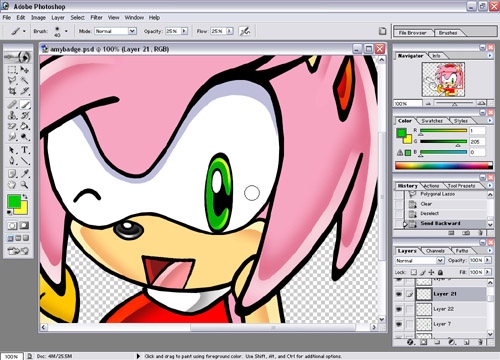Screen dimensions: 500x360
Task: Select the Eyedropper tool
Action: click(24, 174)
